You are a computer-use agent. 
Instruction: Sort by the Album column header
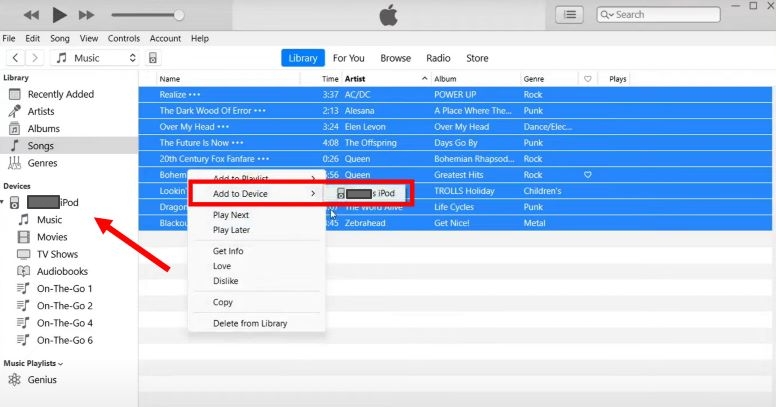[445, 79]
